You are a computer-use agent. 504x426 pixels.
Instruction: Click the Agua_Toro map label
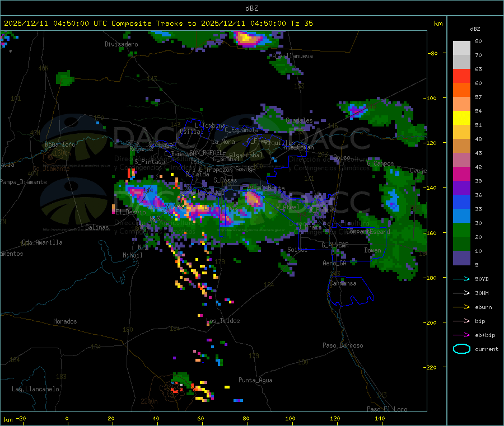[60, 144]
